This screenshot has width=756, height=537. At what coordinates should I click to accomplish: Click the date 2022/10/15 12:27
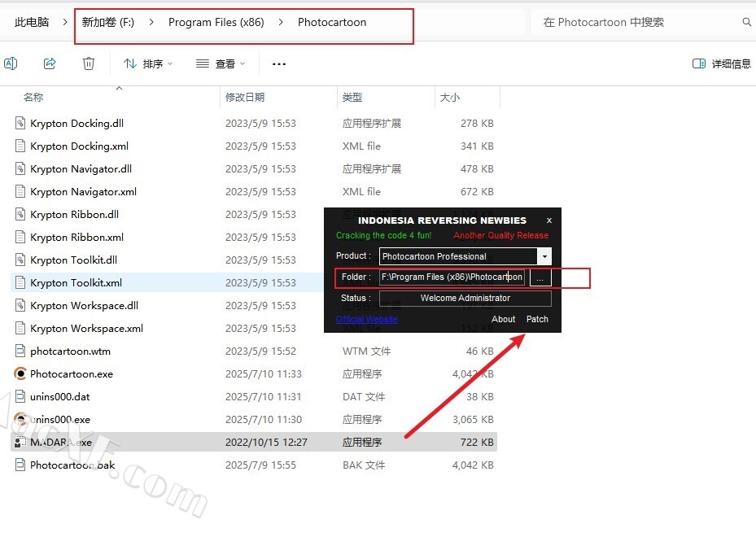point(266,442)
